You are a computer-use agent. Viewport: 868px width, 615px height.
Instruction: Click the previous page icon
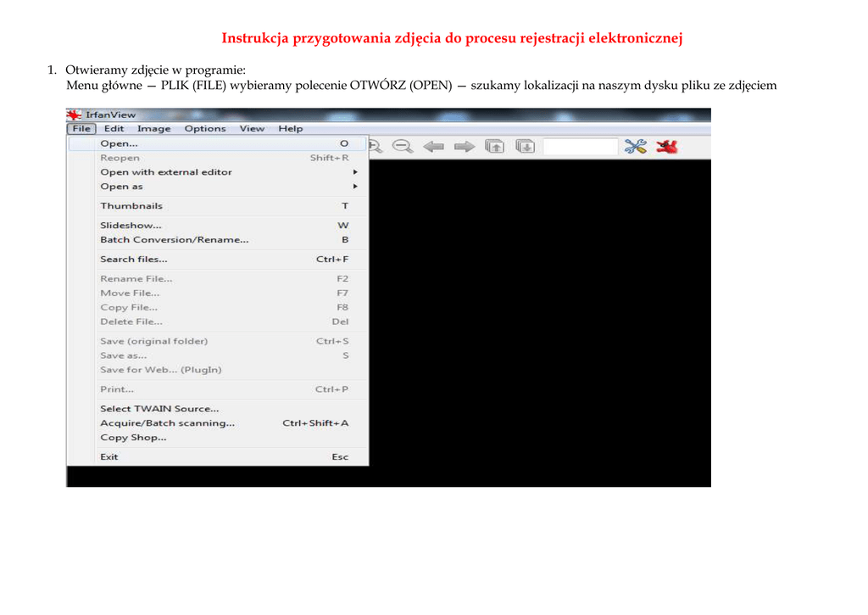tap(494, 147)
